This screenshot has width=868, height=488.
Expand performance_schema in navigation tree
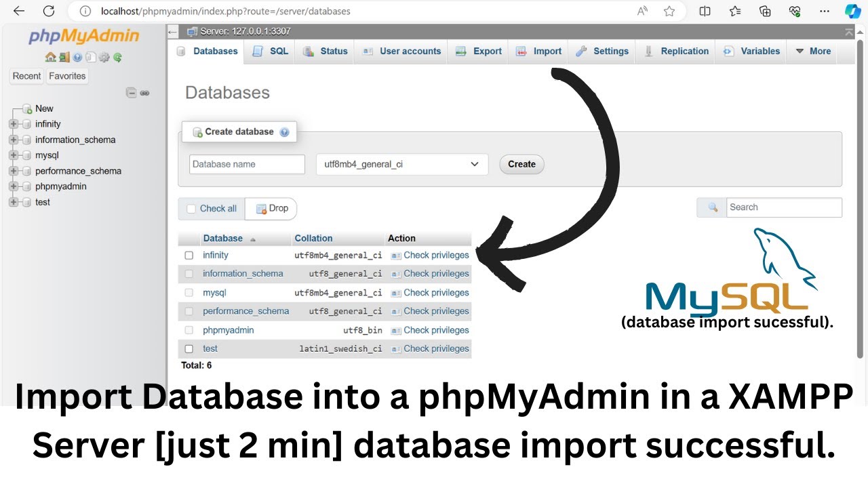13,171
